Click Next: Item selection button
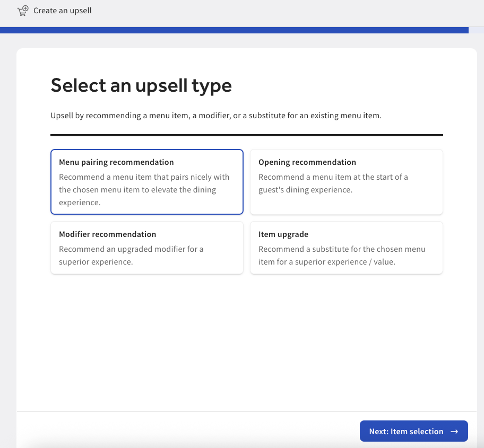This screenshot has height=448, width=484. [x=413, y=431]
